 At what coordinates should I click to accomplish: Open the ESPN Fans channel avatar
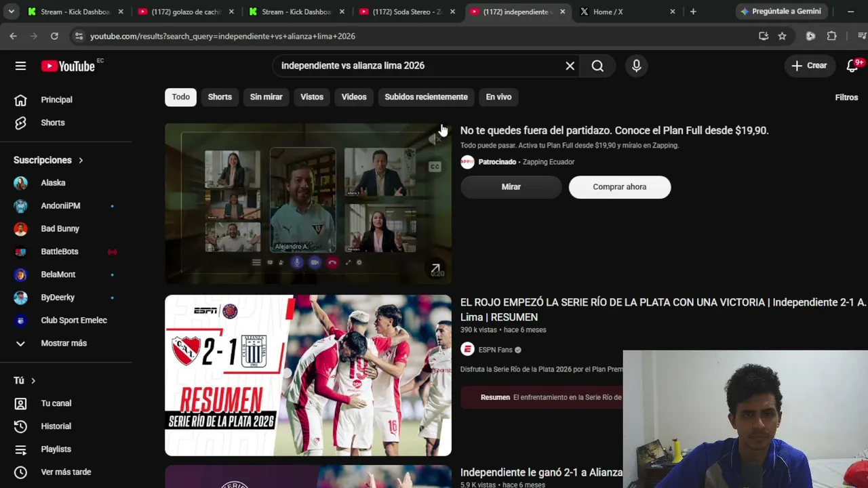point(467,350)
